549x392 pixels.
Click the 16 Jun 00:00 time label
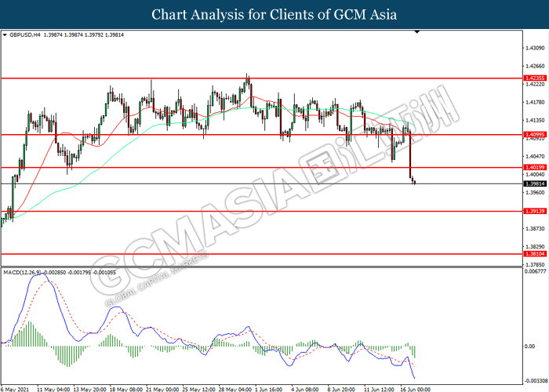click(x=415, y=389)
